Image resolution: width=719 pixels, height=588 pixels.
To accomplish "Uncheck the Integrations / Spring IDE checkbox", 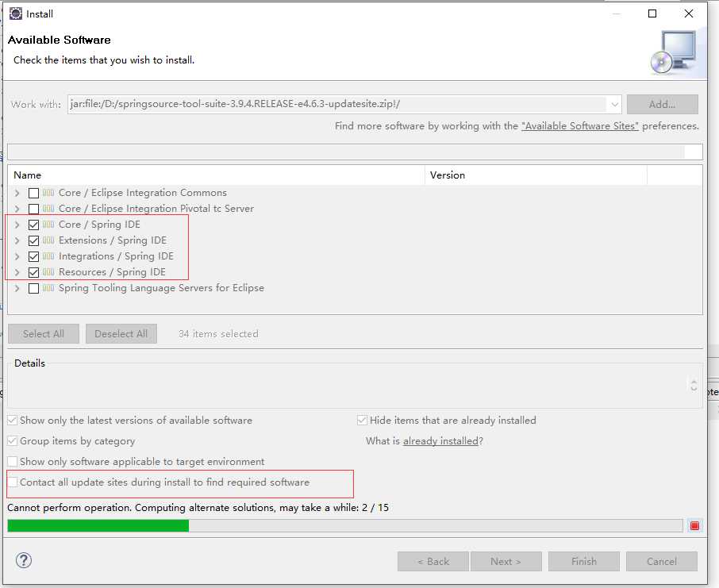I will click(33, 256).
